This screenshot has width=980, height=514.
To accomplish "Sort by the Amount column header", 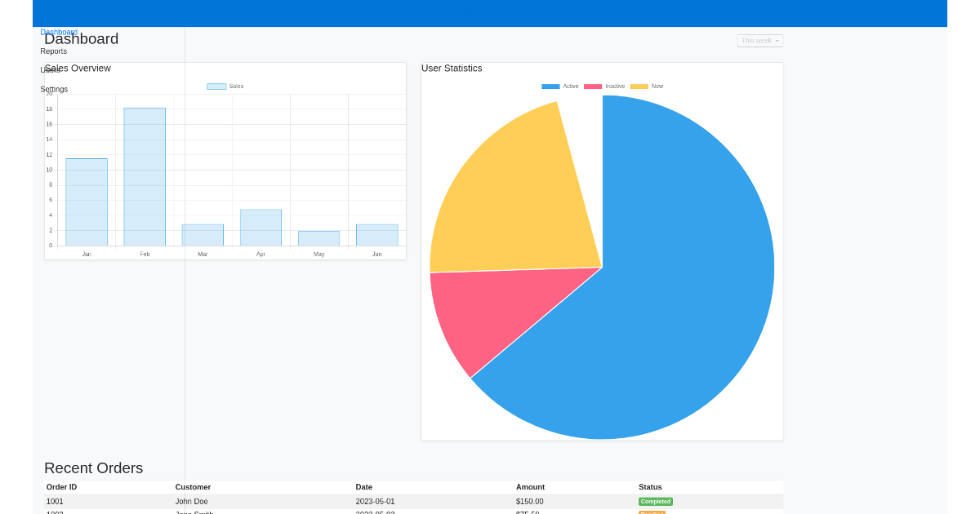I will (530, 487).
